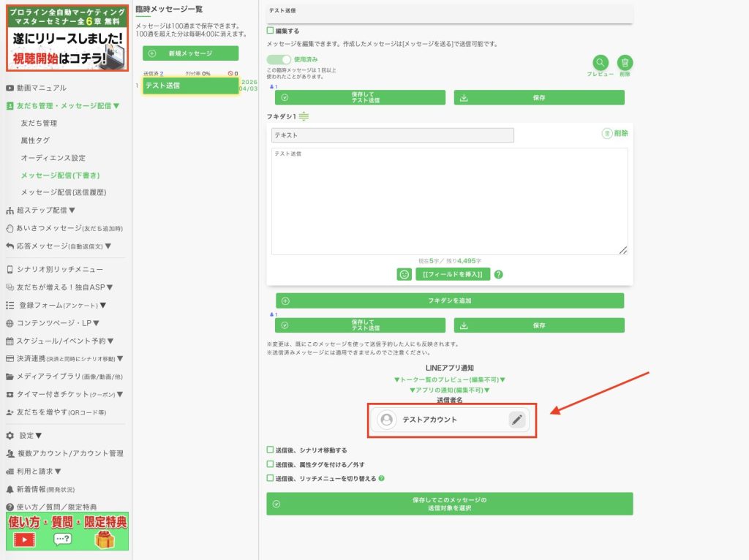The width and height of the screenshot is (749, 560).
Task: Click the trash delete icon at top right
Action: click(625, 63)
